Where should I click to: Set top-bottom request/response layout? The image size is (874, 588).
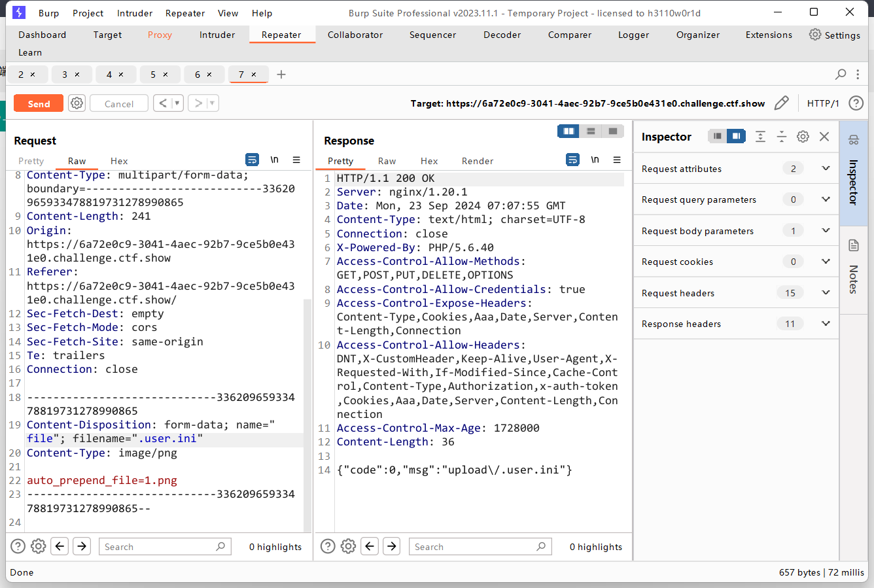[591, 131]
